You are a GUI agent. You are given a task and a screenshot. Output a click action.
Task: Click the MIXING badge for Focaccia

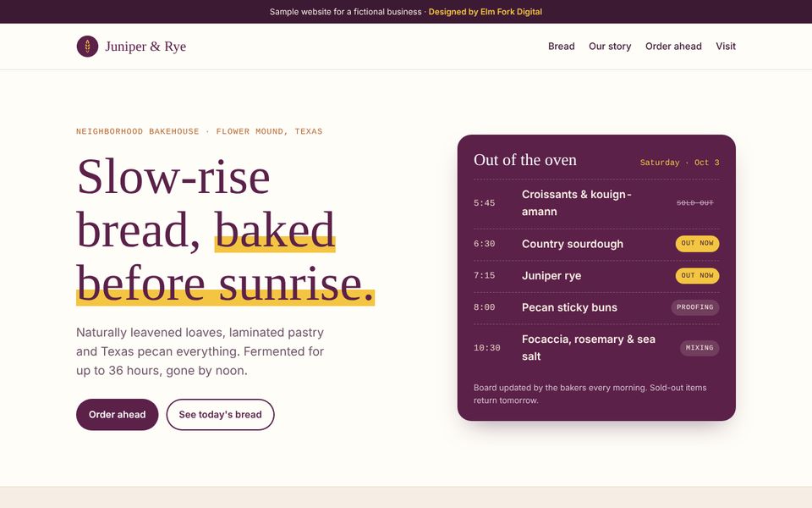pyautogui.click(x=700, y=348)
